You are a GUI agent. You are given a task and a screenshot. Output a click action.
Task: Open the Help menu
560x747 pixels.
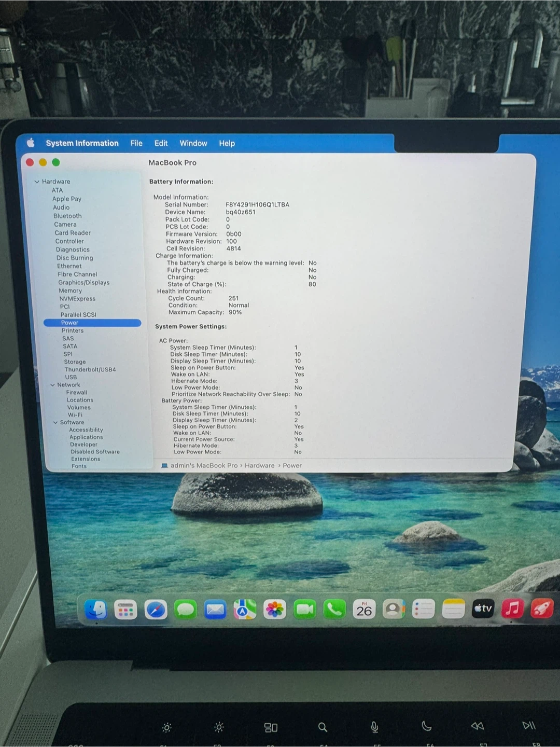pyautogui.click(x=227, y=143)
